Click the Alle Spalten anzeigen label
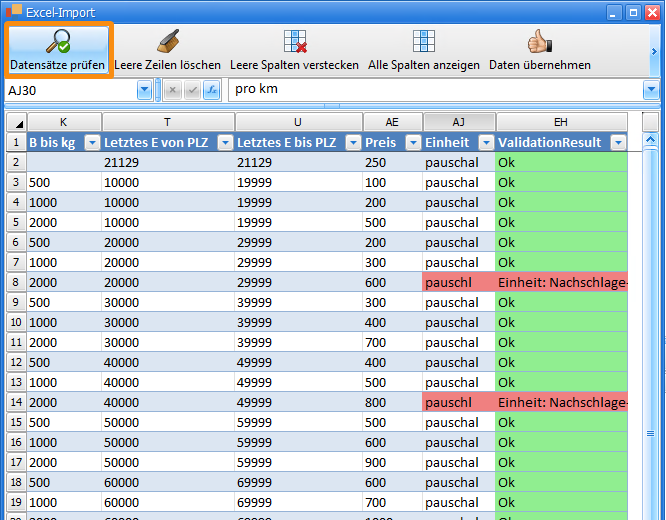The image size is (666, 520). [424, 65]
